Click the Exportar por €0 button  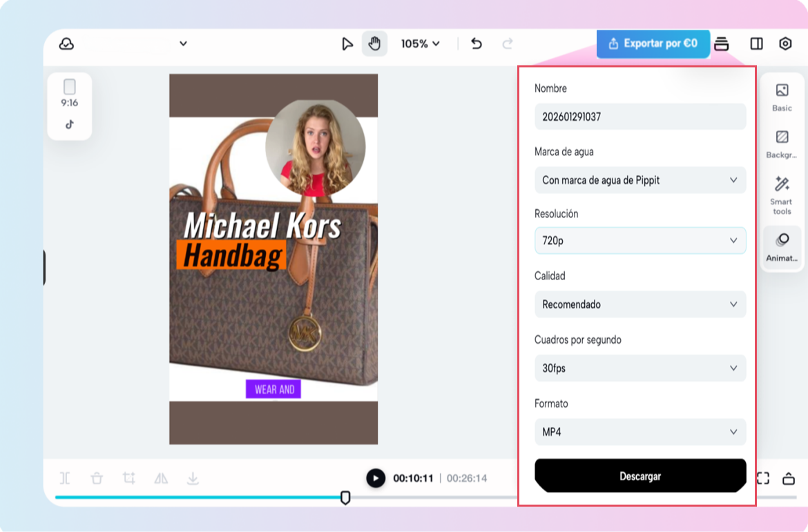point(653,43)
